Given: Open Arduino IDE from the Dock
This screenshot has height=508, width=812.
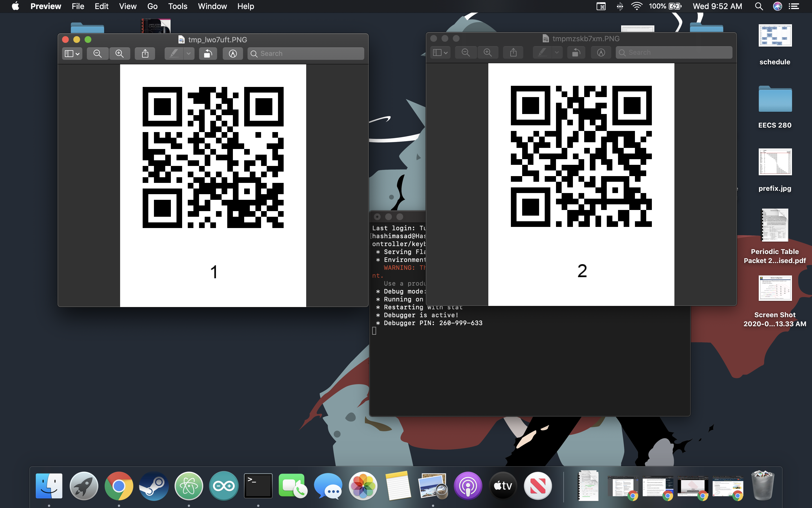Looking at the screenshot, I should pos(224,486).
